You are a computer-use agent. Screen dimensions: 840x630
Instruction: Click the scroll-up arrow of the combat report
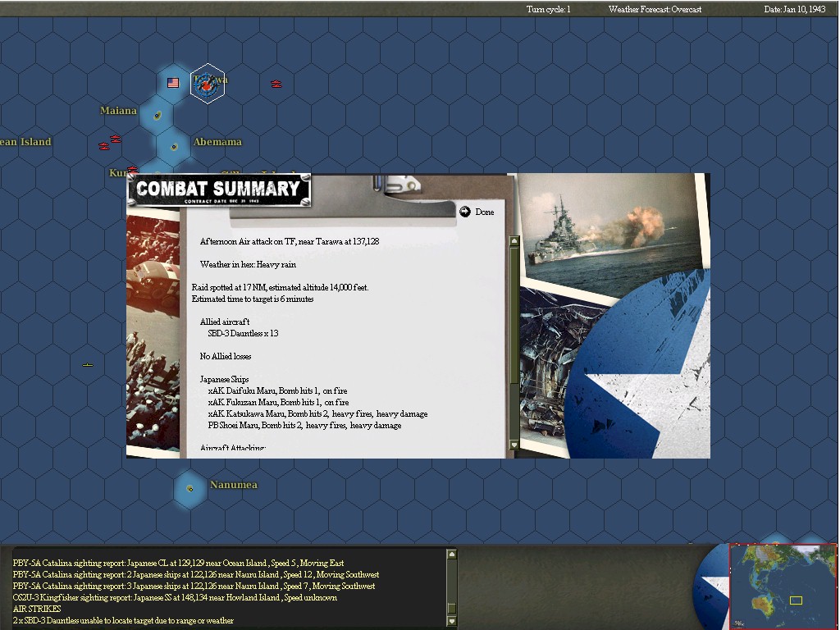514,241
